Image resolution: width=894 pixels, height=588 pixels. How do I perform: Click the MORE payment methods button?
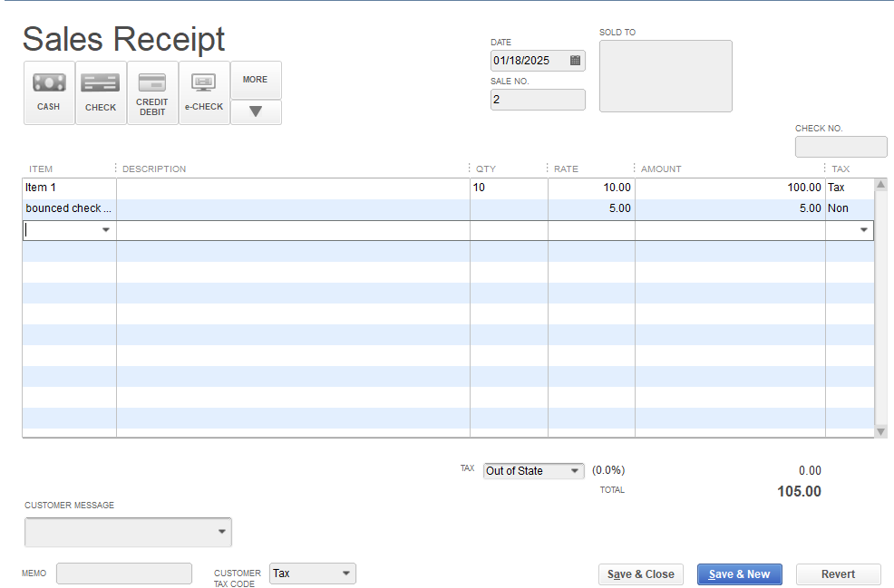256,80
